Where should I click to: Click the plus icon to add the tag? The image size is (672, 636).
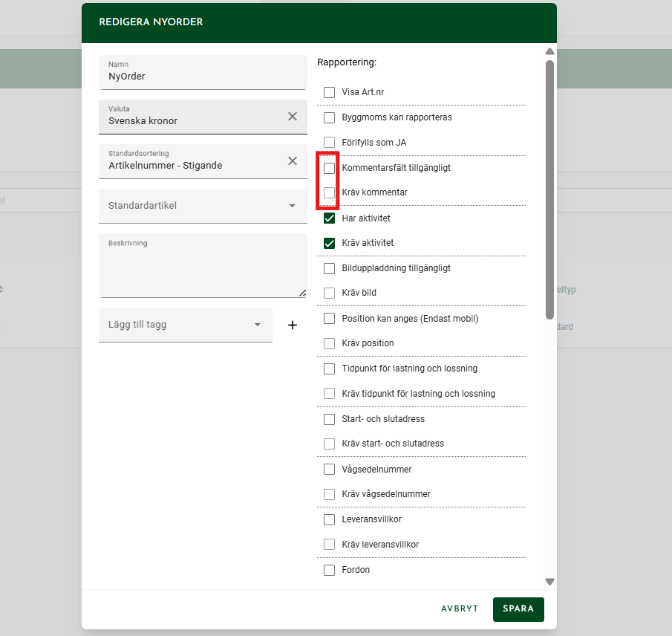(293, 325)
